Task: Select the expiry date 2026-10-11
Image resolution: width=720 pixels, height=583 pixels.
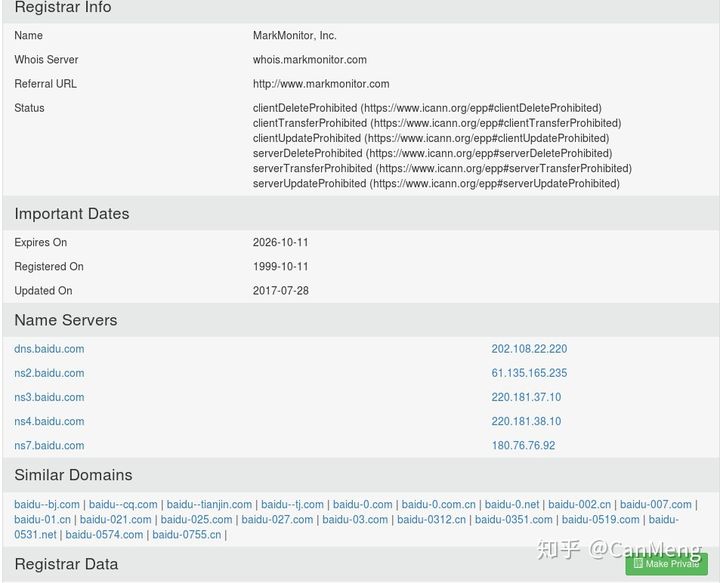Action: coord(281,242)
